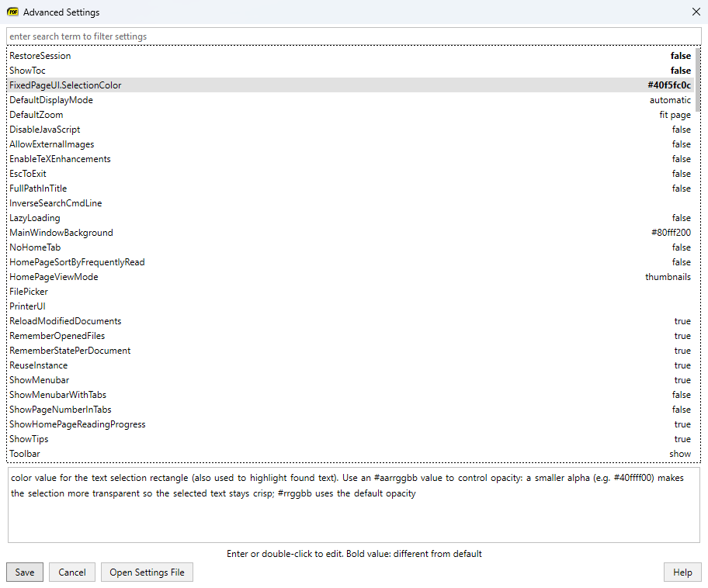Select the HomePageSortByFrequentlyRead setting
This screenshot has width=708, height=588.
coord(350,262)
